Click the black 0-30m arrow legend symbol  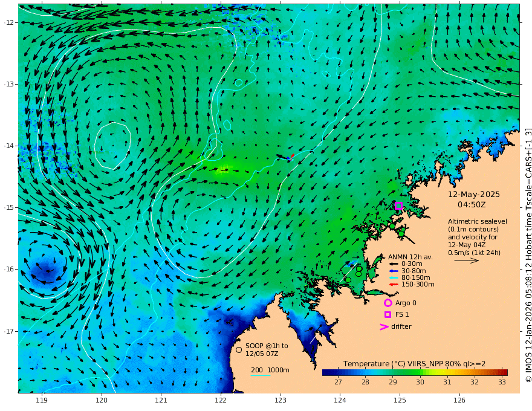(x=394, y=264)
